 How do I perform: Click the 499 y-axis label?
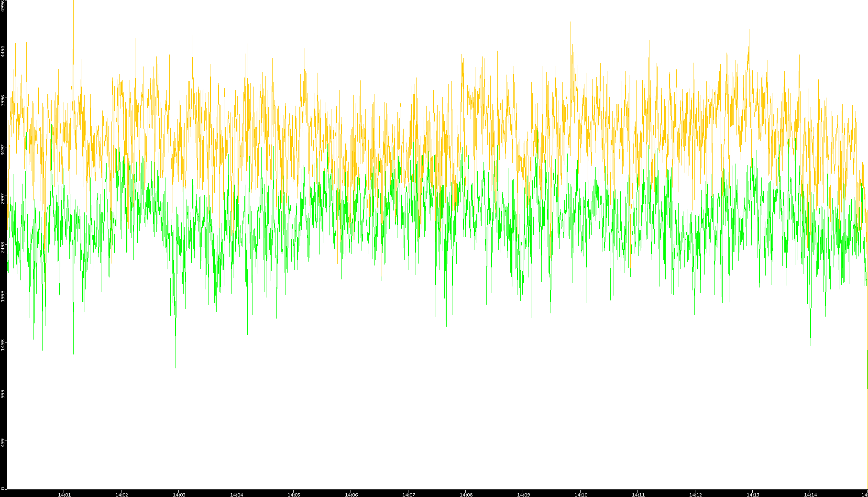[x=3, y=442]
